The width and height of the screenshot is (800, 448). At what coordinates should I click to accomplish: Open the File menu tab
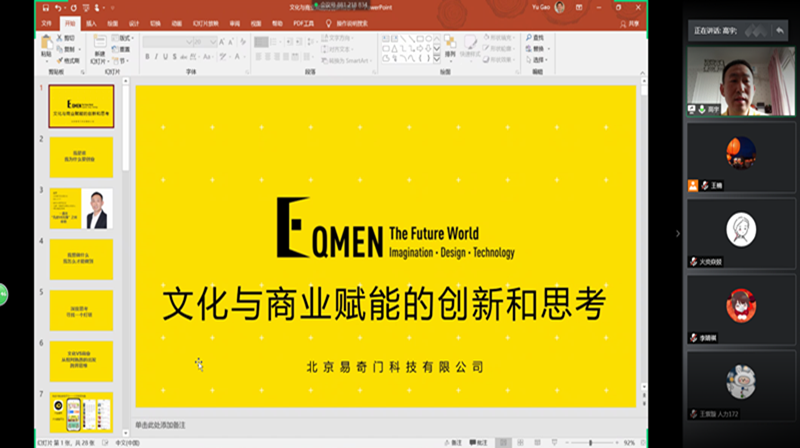point(47,22)
